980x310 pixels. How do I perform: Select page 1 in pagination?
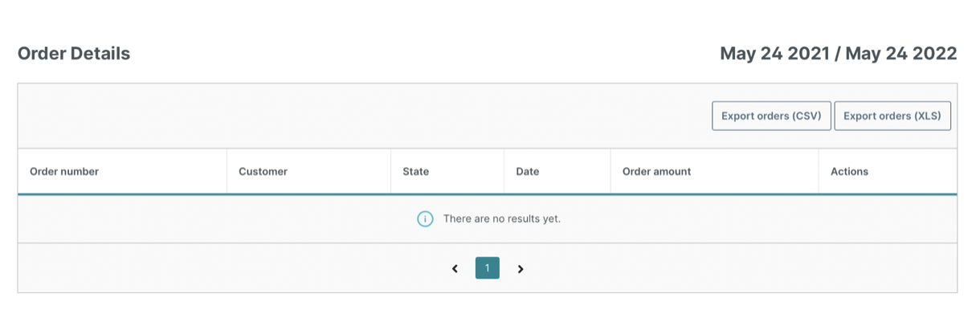click(488, 268)
